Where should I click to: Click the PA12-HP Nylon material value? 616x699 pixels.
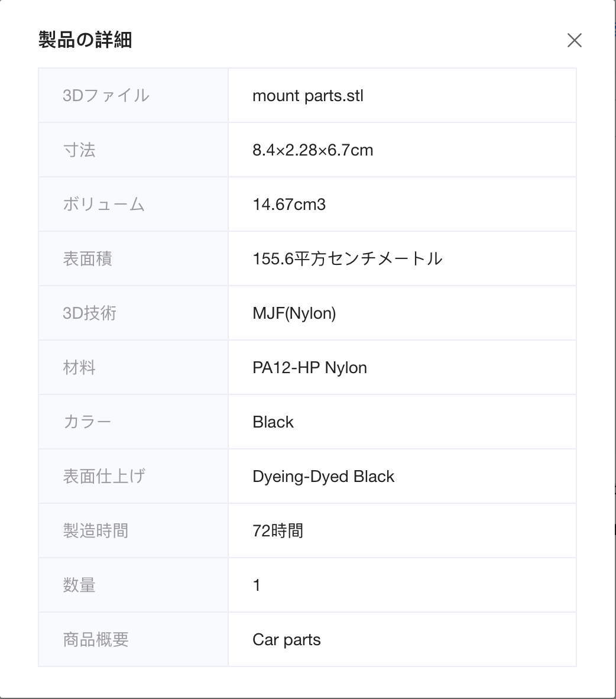tap(310, 367)
